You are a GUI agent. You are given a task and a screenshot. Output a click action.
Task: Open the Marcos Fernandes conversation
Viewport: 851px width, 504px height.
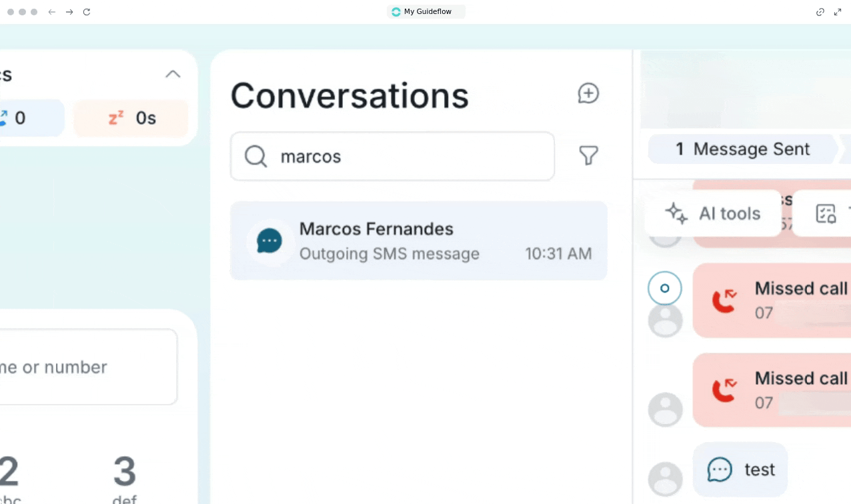(418, 241)
